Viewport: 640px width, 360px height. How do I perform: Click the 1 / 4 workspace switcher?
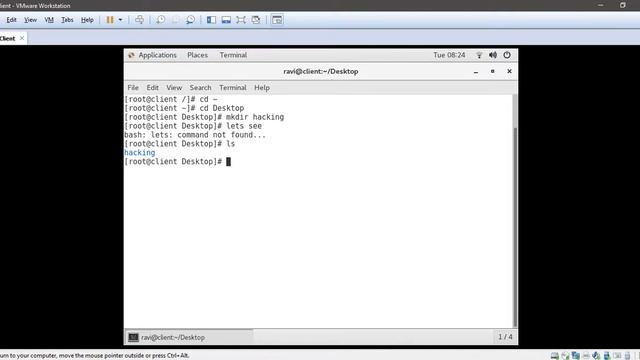(x=505, y=337)
